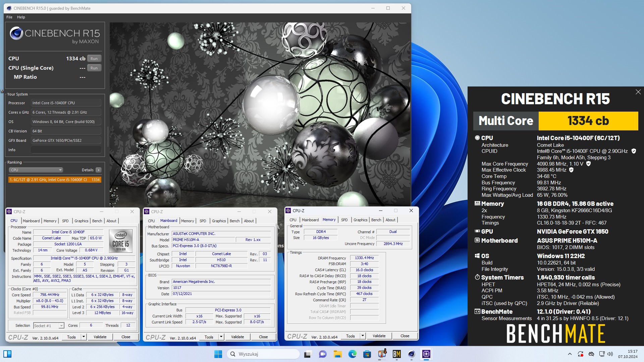
Task: Open the Windows Update tray icon
Action: pyautogui.click(x=580, y=354)
